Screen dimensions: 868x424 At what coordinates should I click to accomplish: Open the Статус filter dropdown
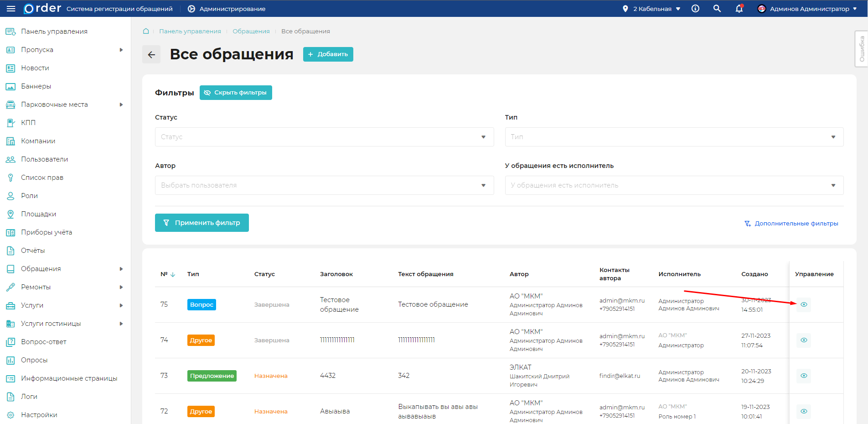324,137
